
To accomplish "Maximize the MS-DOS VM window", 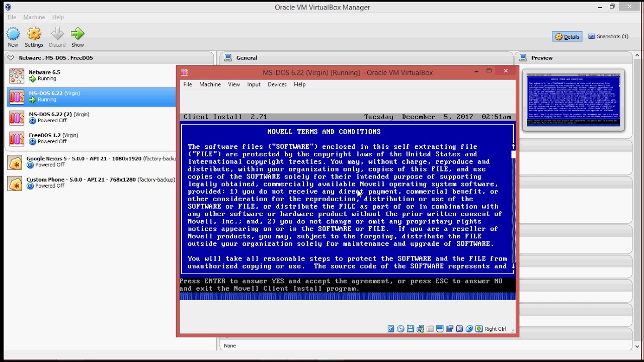I will pyautogui.click(x=489, y=71).
